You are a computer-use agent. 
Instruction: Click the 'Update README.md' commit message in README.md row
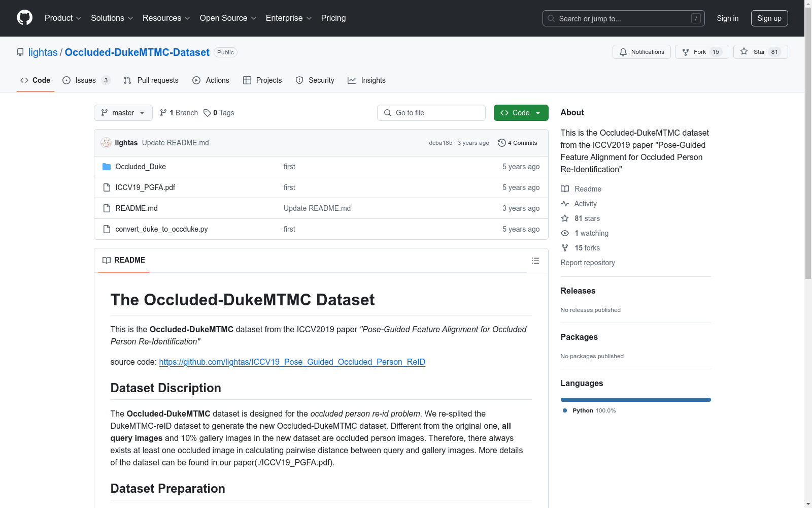(x=317, y=208)
